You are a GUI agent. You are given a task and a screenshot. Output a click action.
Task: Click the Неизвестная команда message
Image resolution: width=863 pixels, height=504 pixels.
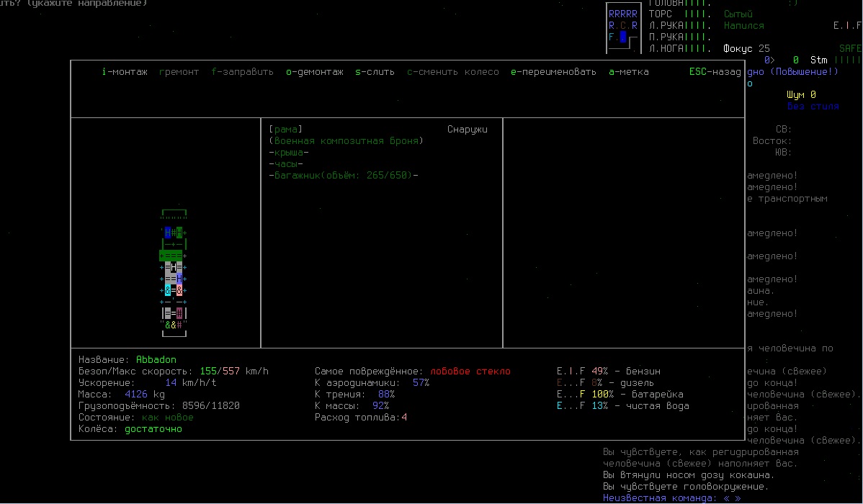[671, 498]
